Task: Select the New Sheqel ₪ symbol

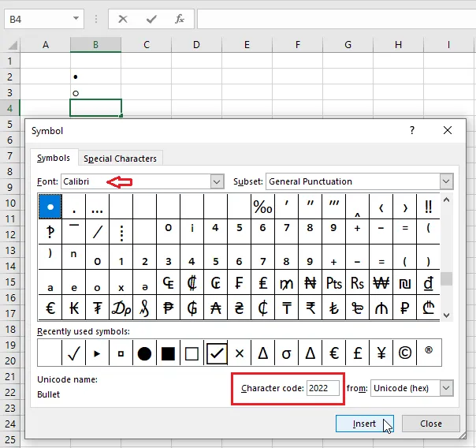Action: (x=404, y=283)
